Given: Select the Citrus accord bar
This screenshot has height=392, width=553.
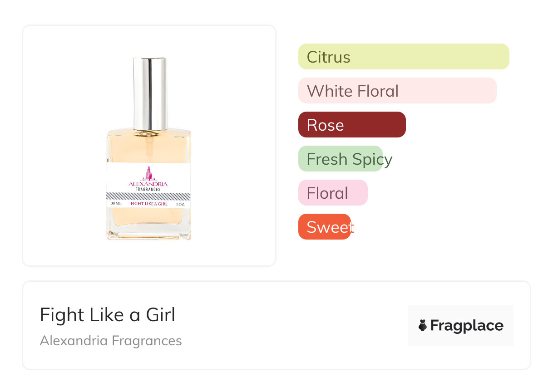Looking at the screenshot, I should (x=403, y=57).
